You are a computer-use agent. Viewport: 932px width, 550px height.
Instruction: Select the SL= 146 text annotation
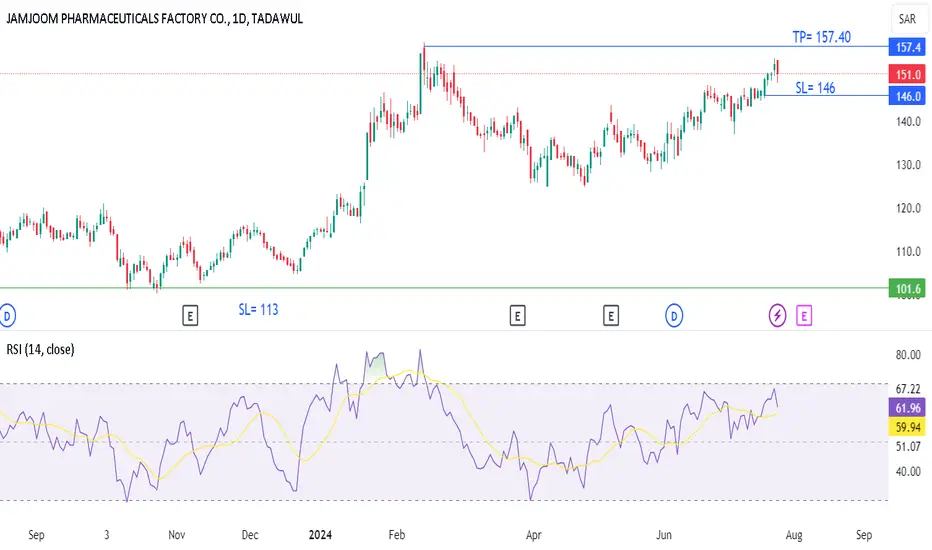point(815,88)
